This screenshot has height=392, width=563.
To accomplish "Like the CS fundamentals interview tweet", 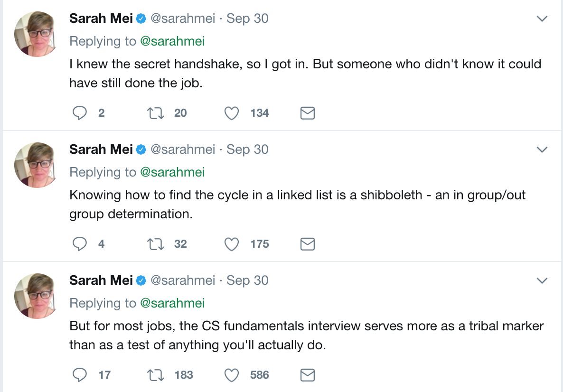I will (x=231, y=375).
